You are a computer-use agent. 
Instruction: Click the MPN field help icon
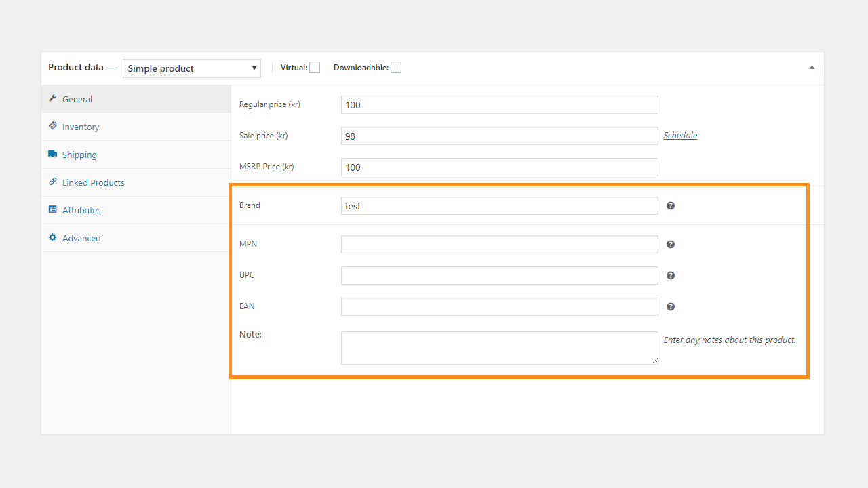pyautogui.click(x=671, y=244)
